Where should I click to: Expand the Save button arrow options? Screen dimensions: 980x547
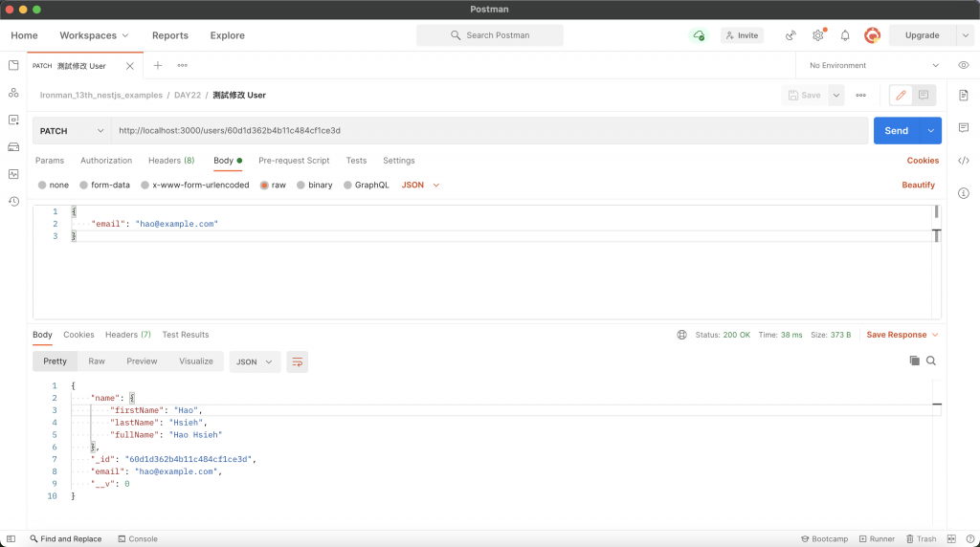[x=835, y=96]
